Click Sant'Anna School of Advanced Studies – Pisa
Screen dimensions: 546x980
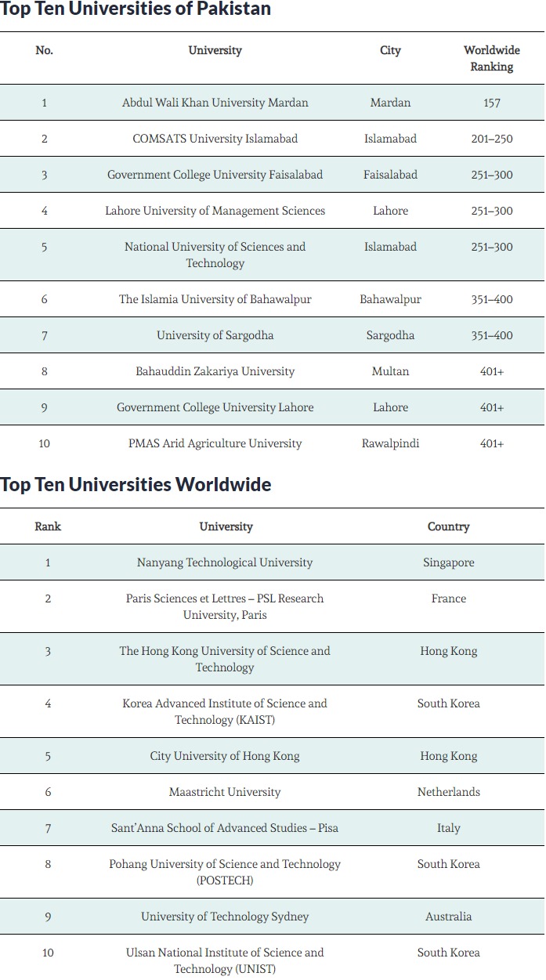pyautogui.click(x=225, y=828)
